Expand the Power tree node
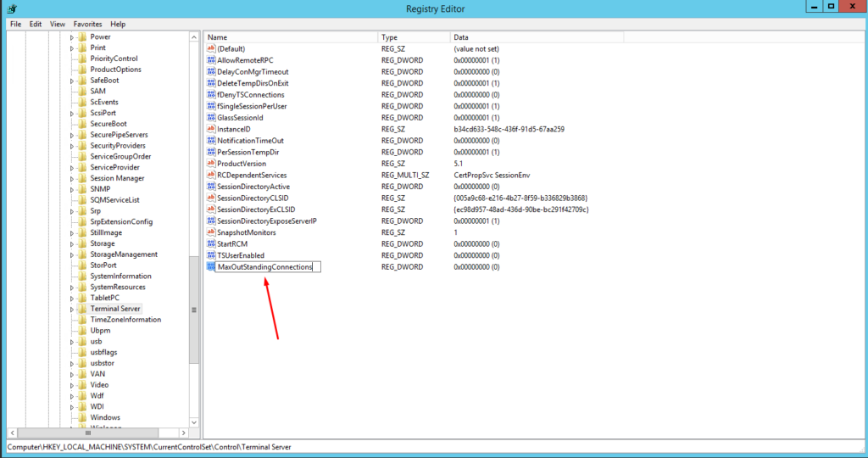868x458 pixels. (72, 37)
